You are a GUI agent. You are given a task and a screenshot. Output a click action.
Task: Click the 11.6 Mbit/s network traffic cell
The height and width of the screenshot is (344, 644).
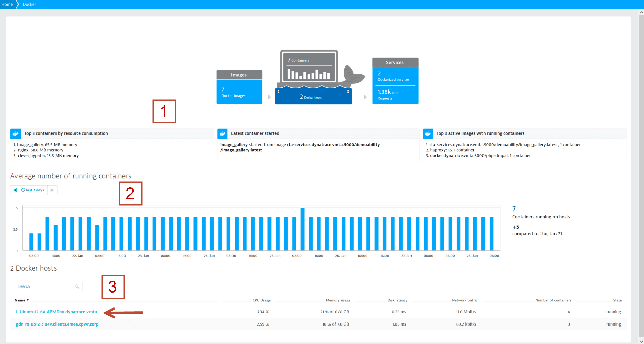click(x=466, y=312)
